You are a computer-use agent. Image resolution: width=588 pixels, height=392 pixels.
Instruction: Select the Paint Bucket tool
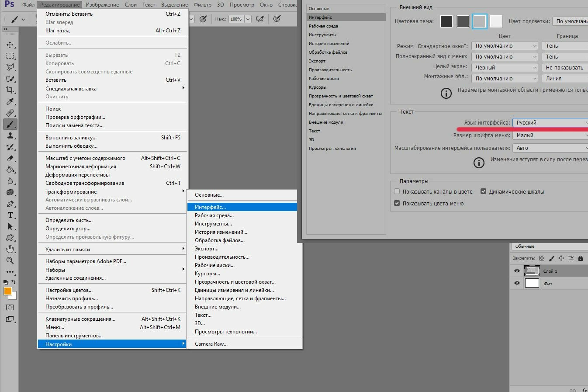click(10, 170)
